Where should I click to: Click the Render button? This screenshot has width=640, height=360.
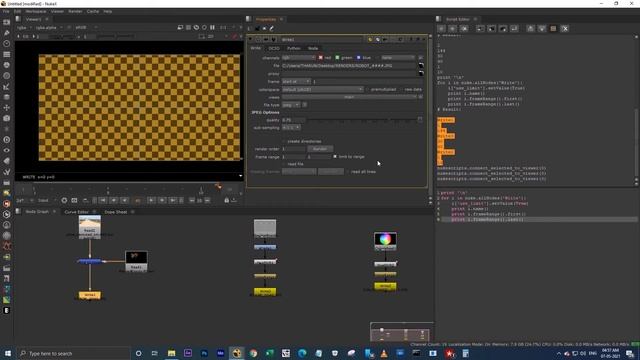pyautogui.click(x=320, y=149)
